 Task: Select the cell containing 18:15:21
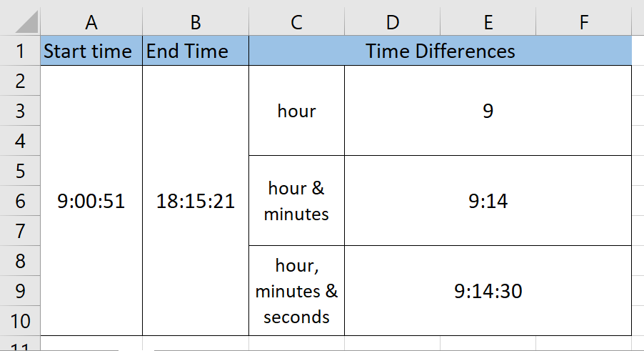coord(195,202)
